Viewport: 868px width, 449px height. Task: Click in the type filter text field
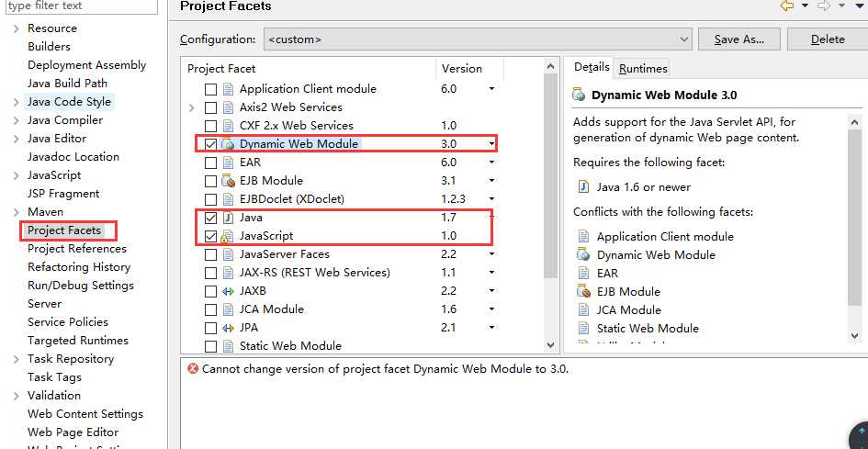point(81,6)
